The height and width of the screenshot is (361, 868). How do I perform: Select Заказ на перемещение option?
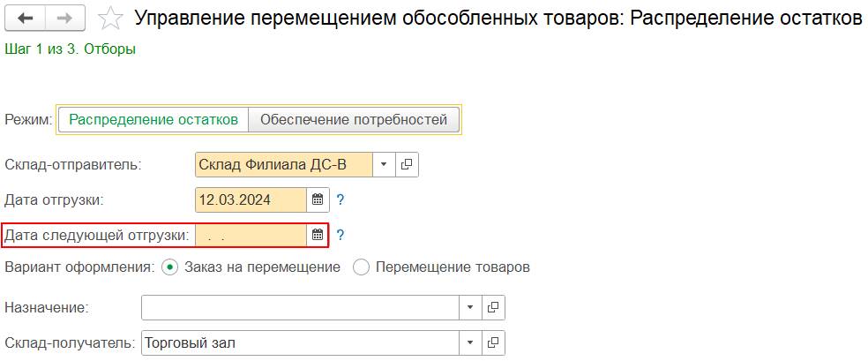point(171,267)
